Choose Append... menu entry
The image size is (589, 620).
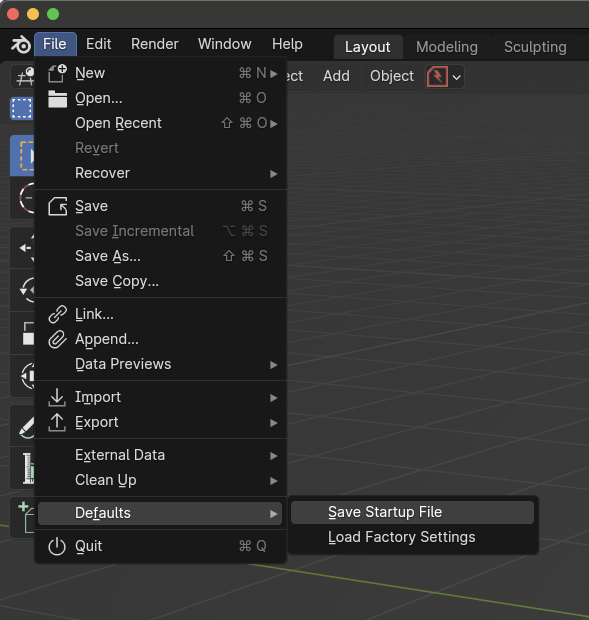[160, 339]
